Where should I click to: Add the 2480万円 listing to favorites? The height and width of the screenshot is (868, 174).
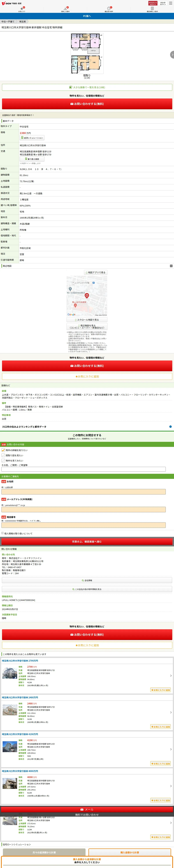tap(161, 727)
